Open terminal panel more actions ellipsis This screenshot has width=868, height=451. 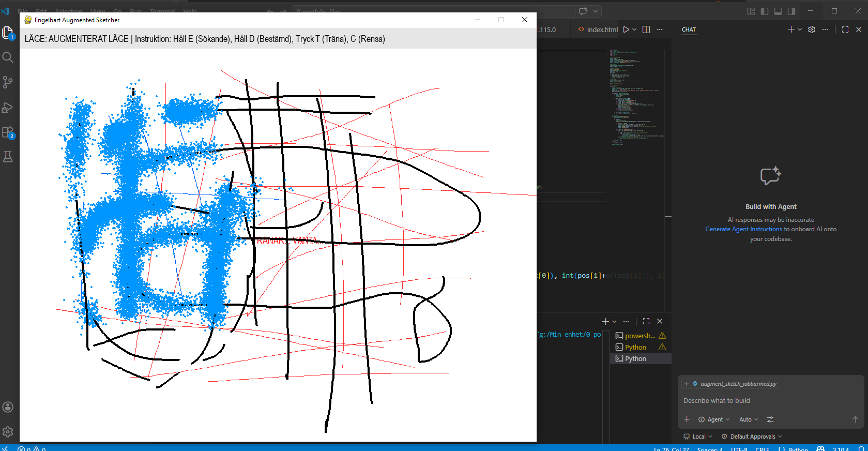[626, 321]
